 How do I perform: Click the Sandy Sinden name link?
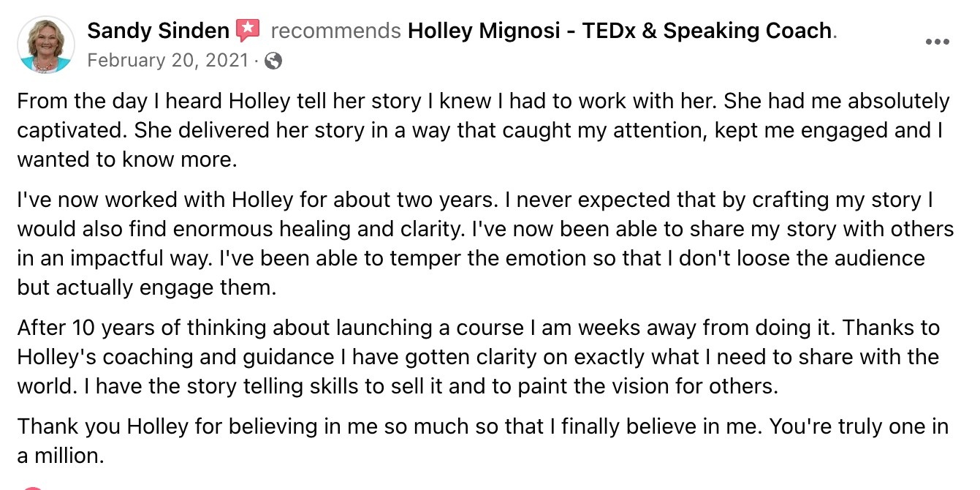(159, 31)
